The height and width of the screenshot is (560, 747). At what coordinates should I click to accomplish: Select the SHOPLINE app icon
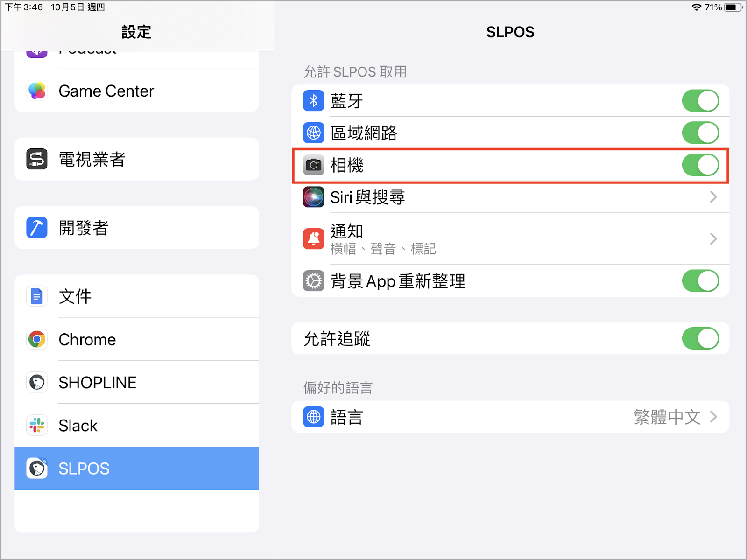click(37, 382)
